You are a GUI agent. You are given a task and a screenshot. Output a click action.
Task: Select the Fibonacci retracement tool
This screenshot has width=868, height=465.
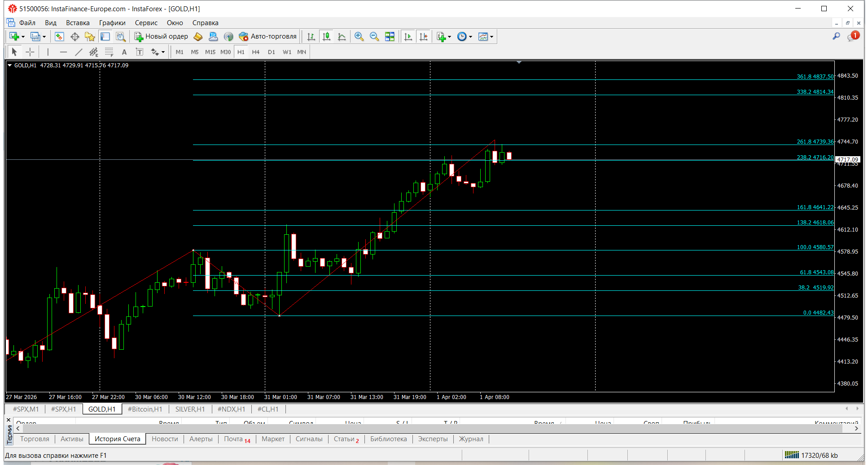click(109, 52)
